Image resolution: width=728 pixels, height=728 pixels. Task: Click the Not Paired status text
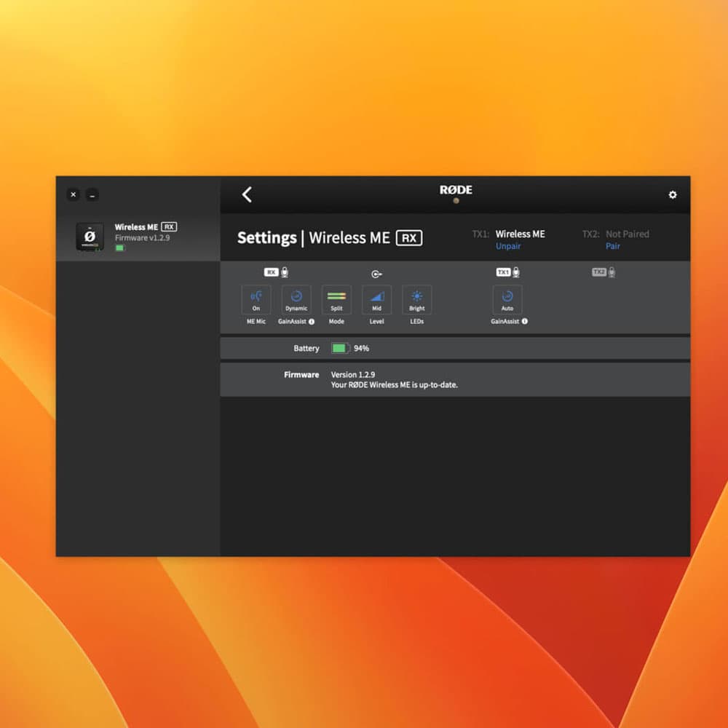click(x=628, y=234)
